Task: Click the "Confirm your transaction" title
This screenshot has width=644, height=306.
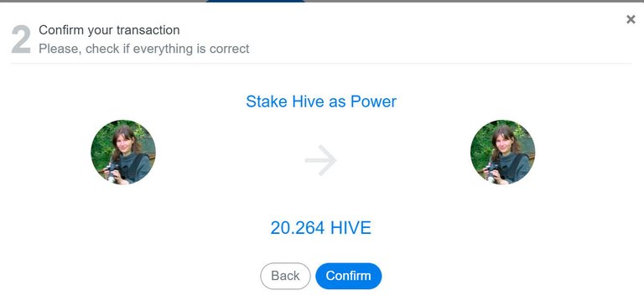Action: click(x=109, y=30)
